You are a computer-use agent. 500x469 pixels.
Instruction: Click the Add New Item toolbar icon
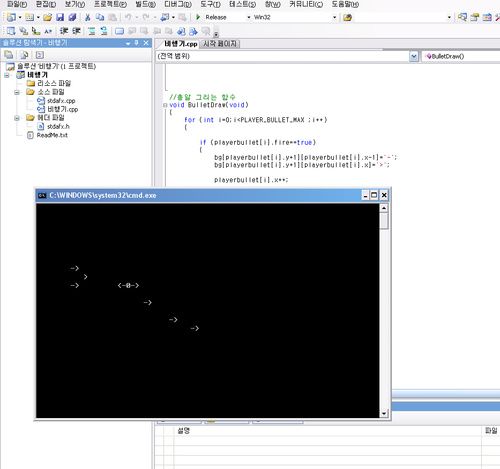30,17
